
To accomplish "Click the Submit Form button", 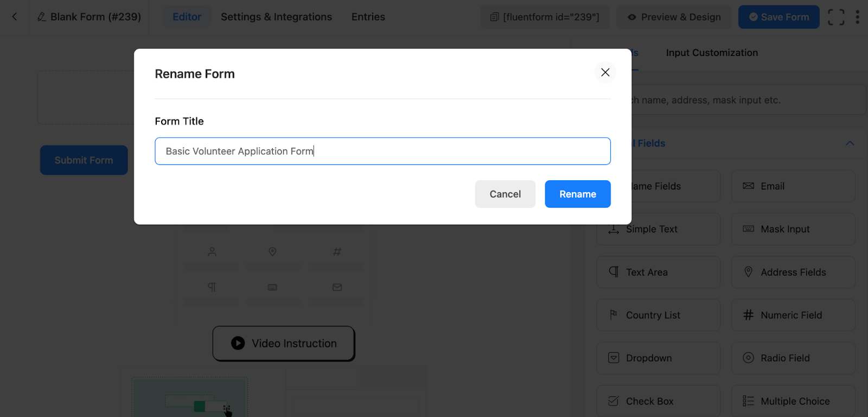I will pyautogui.click(x=84, y=160).
